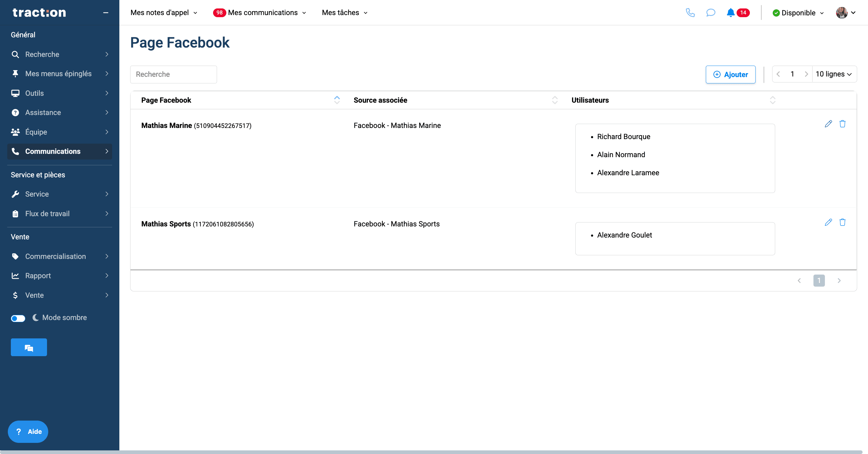
Task: Open Mes tâches dropdown
Action: pyautogui.click(x=345, y=13)
